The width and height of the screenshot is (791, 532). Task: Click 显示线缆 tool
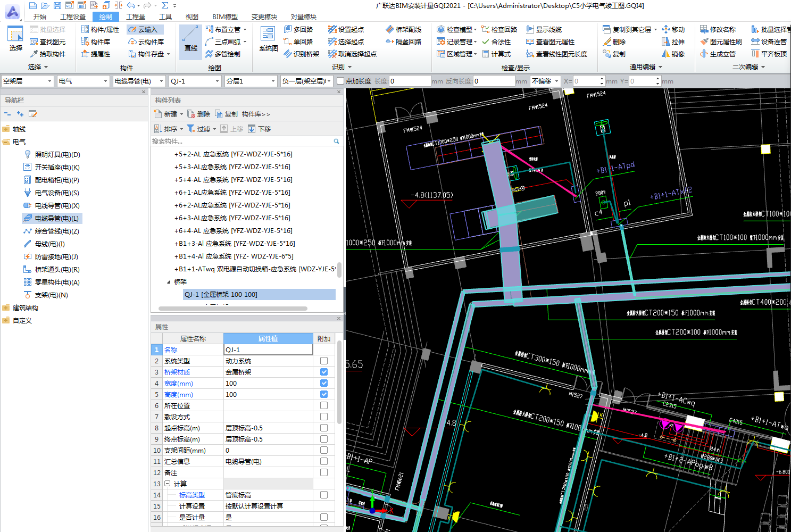coord(544,29)
